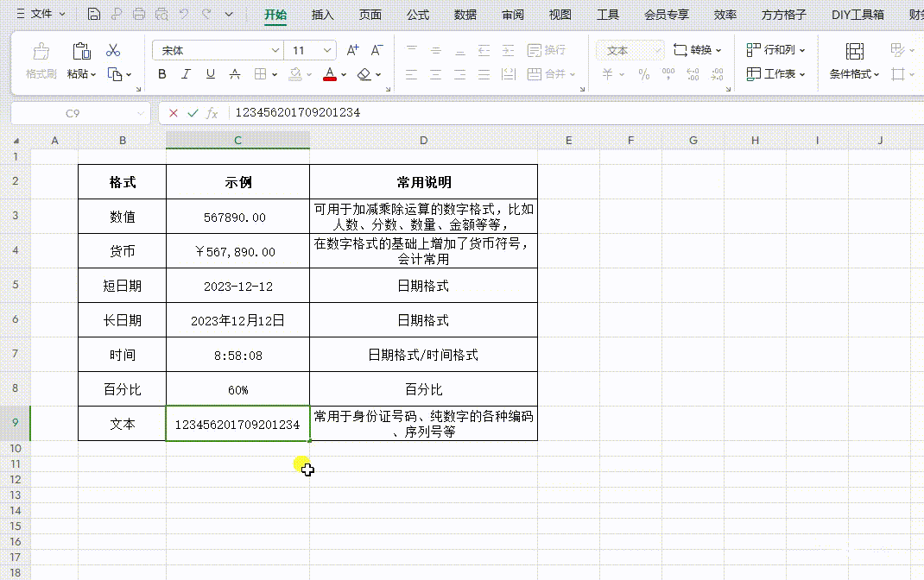Cancel entry with red X button

174,113
